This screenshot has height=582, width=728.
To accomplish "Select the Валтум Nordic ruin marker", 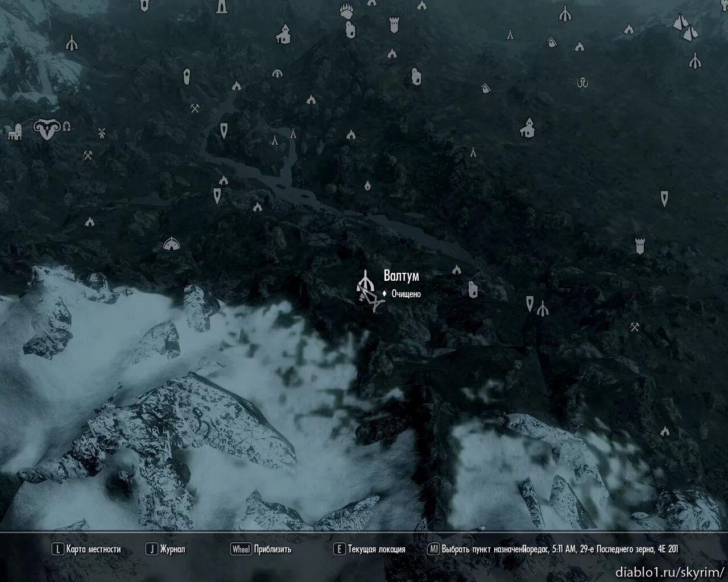I will (x=366, y=281).
